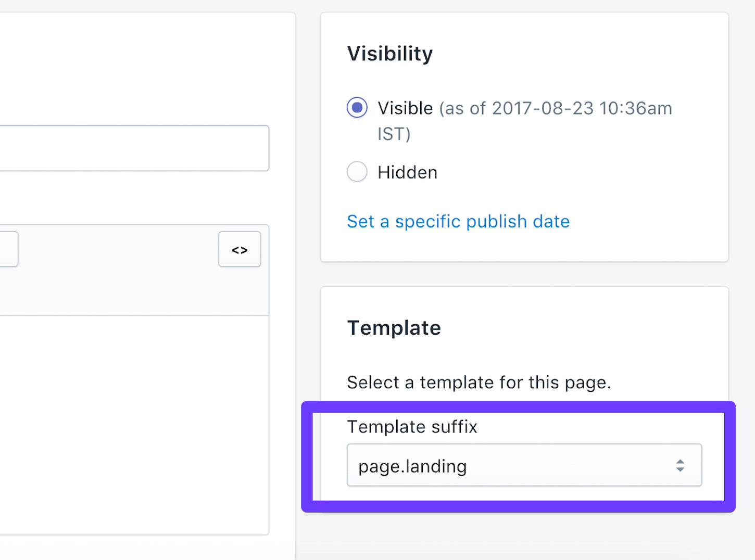Click inside the content editor body area
Screen dimensions: 755x560
(134, 425)
